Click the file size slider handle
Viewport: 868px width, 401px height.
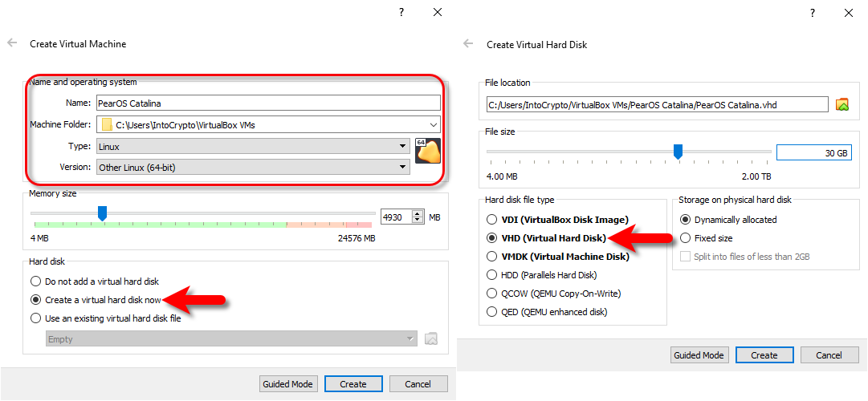point(678,152)
